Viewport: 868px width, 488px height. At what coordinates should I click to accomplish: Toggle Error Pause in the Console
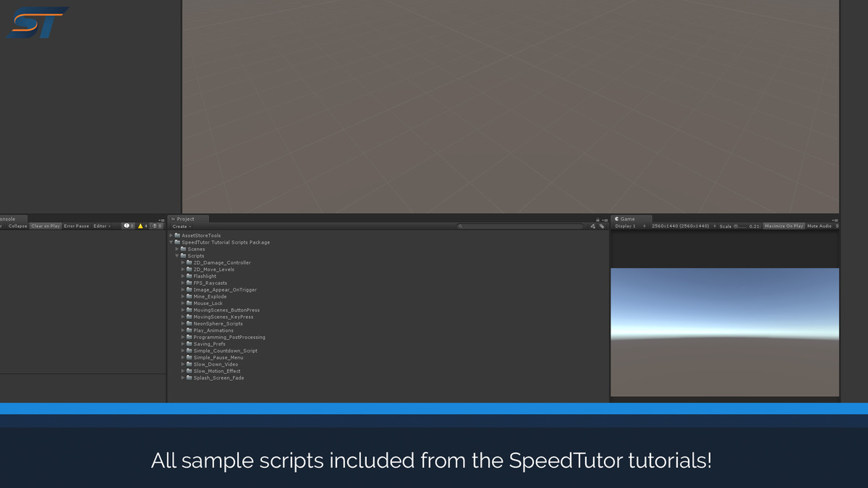pos(76,226)
